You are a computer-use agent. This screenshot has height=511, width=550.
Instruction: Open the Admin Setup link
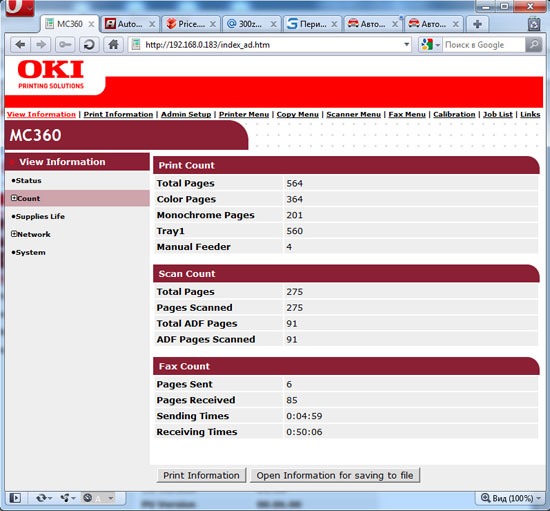(186, 114)
